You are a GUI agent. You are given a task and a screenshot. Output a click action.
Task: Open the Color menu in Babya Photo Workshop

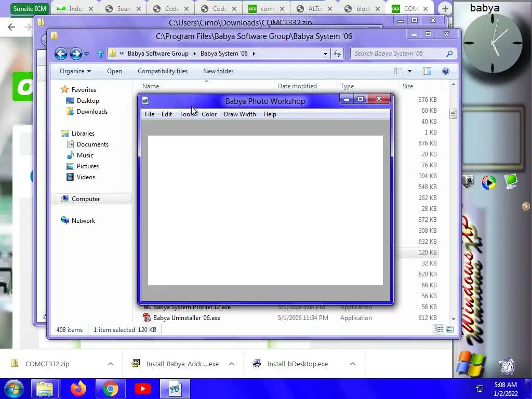(209, 114)
